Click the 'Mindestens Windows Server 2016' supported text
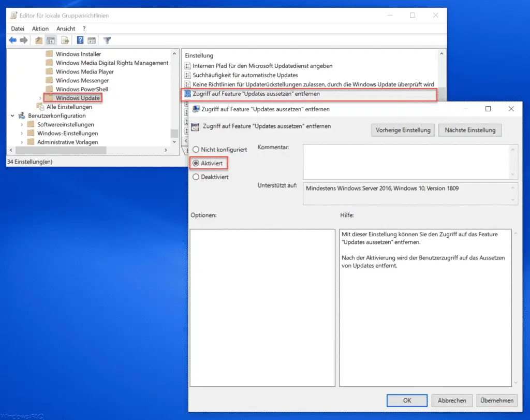Image resolution: width=530 pixels, height=420 pixels. click(382, 189)
